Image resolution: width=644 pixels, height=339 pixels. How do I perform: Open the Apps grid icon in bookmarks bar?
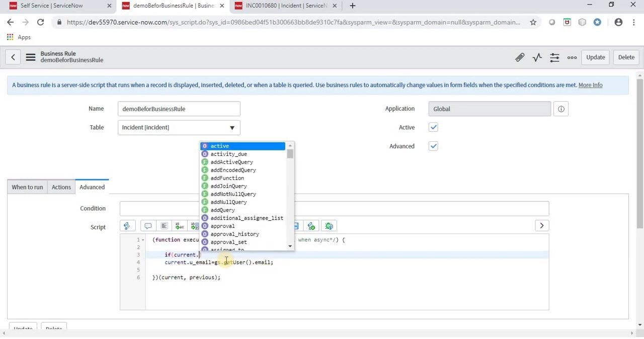(10, 37)
